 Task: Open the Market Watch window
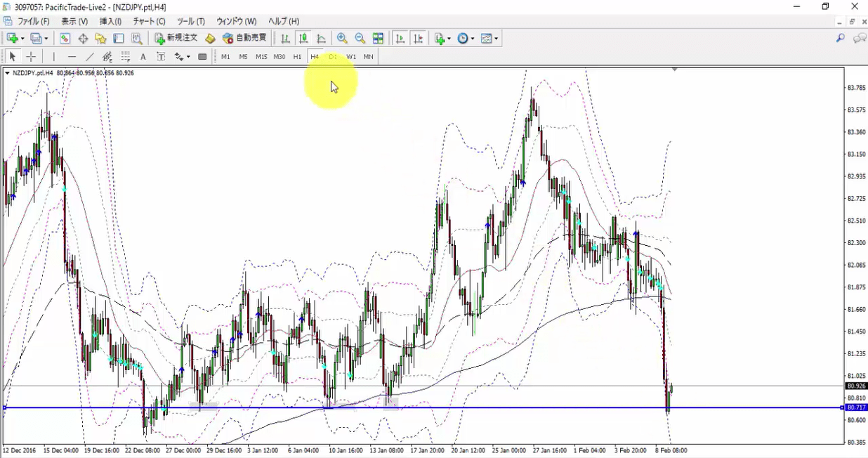(x=65, y=39)
